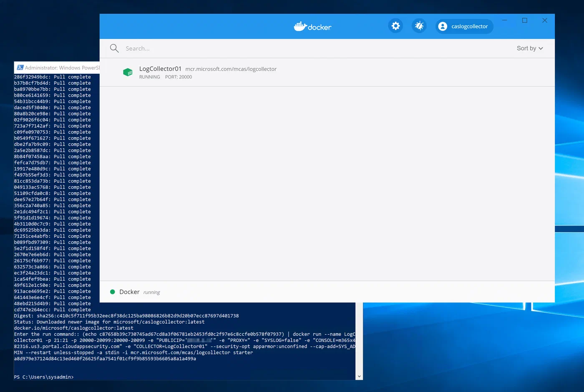Expand the Sort by dropdown

pyautogui.click(x=530, y=48)
